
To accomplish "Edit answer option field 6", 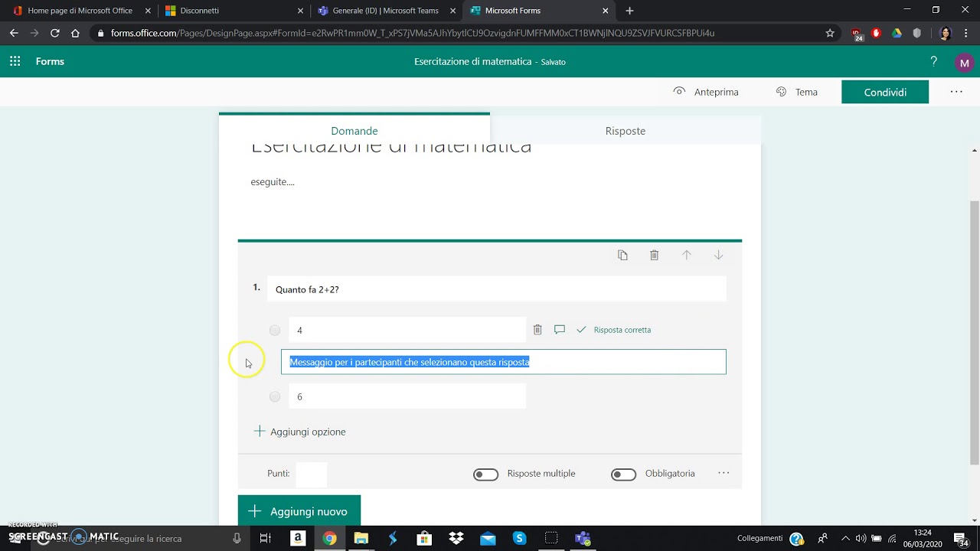I will (407, 396).
